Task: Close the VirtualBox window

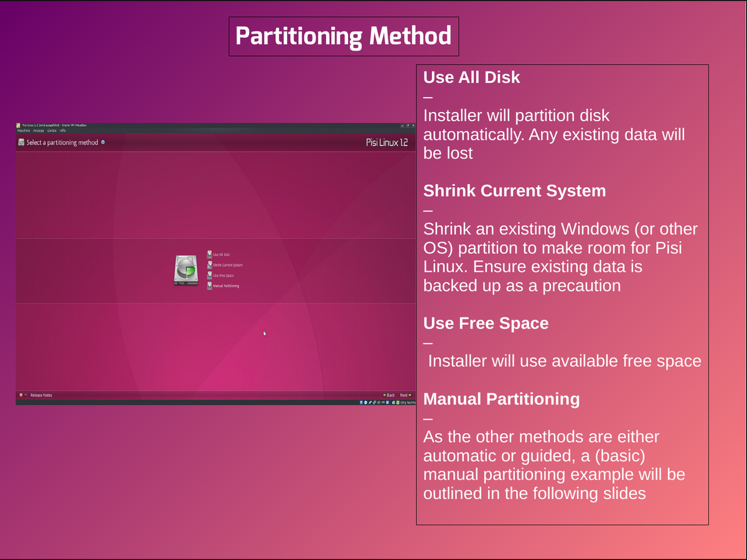Action: click(413, 126)
